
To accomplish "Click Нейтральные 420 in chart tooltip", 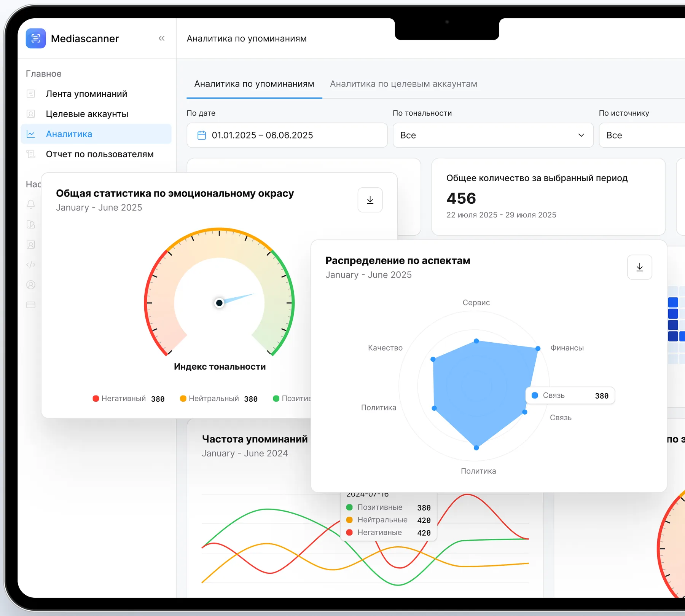I will (388, 520).
